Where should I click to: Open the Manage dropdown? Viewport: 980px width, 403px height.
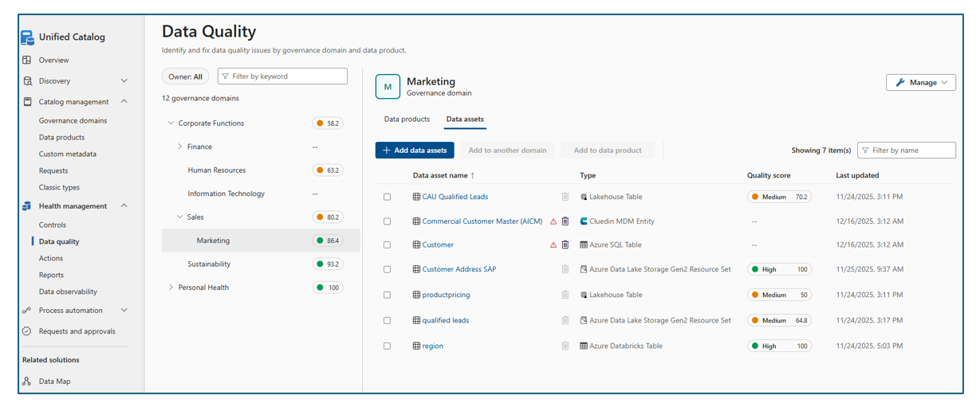pyautogui.click(x=921, y=83)
